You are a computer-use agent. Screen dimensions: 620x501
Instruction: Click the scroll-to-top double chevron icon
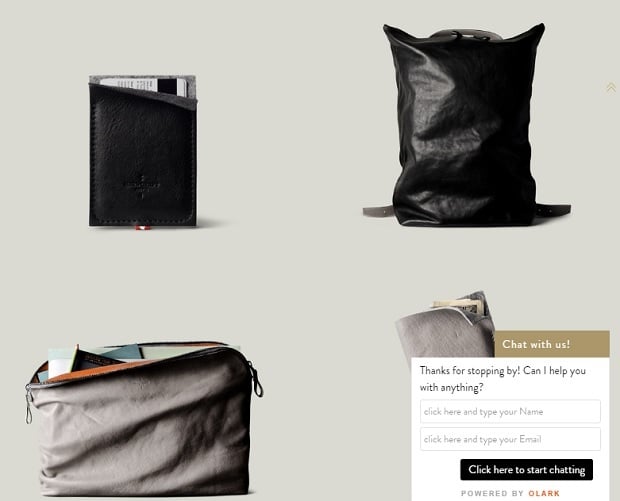(611, 87)
